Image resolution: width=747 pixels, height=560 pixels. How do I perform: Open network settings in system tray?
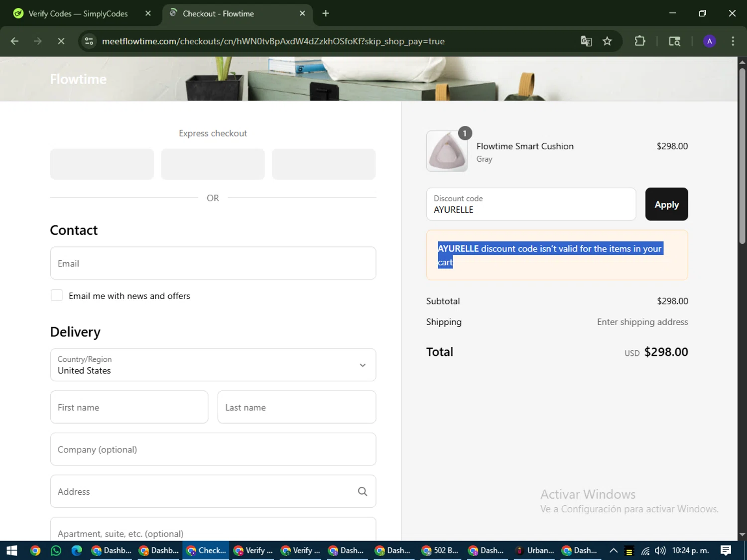[645, 551]
